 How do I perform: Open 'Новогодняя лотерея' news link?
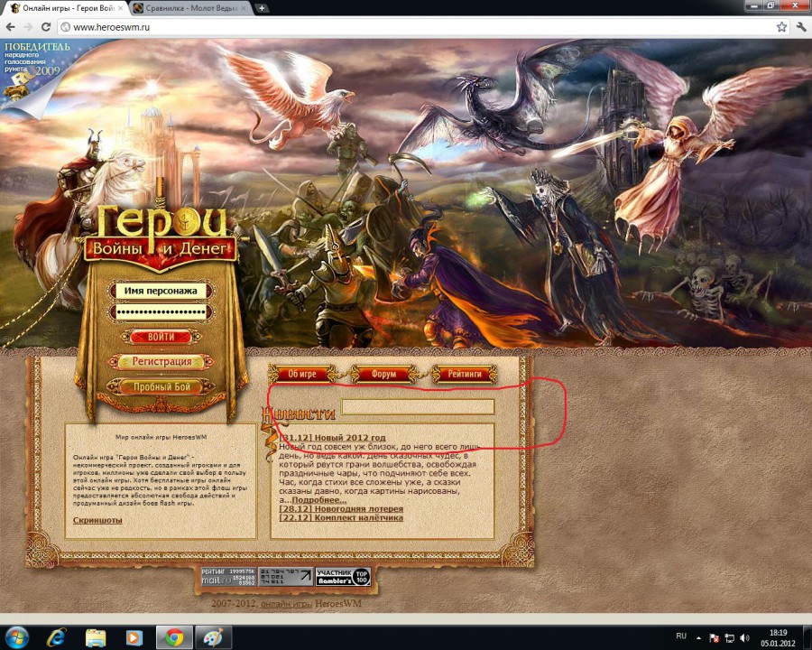pyautogui.click(x=341, y=508)
